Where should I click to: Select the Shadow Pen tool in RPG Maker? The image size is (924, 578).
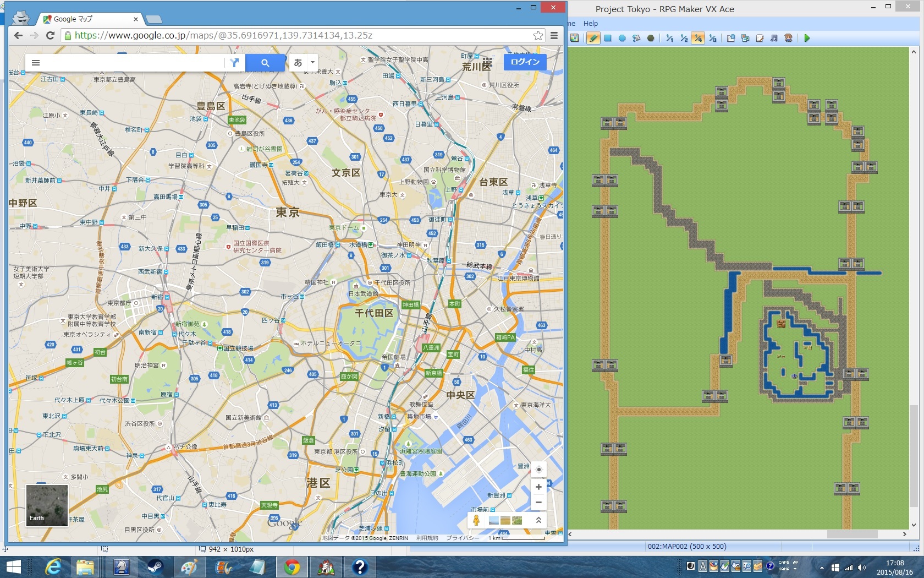(x=651, y=38)
